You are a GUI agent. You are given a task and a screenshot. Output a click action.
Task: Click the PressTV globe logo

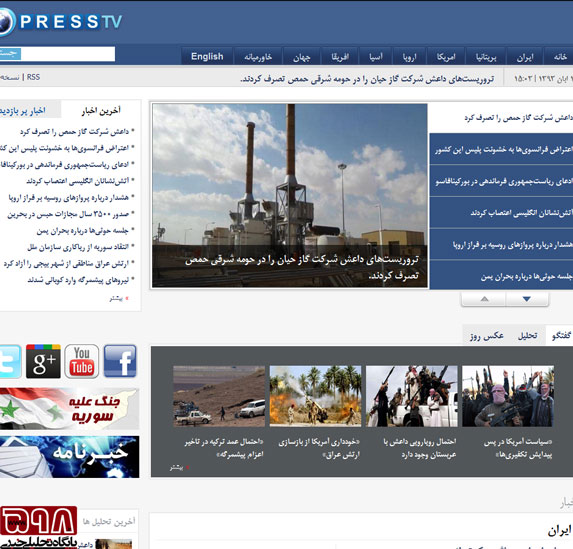click(x=7, y=22)
